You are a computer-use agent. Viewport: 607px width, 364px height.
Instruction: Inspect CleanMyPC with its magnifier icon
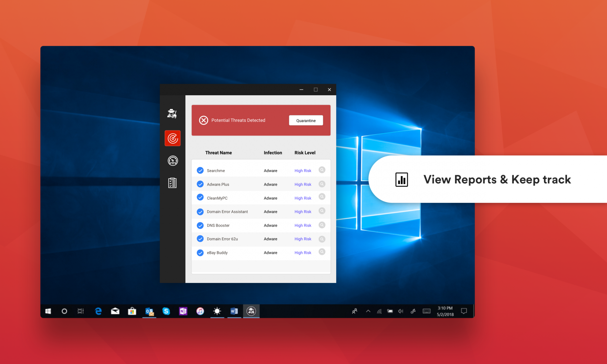322,197
